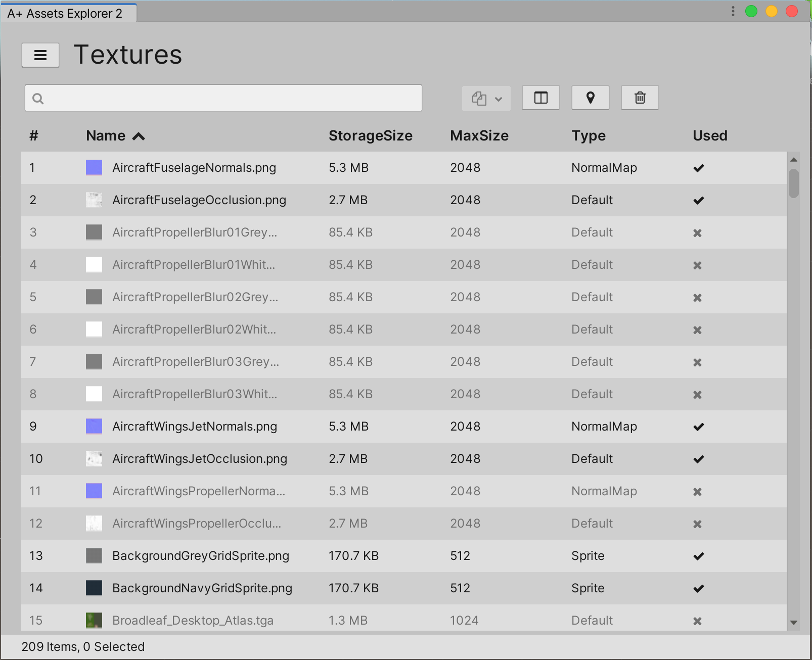Image resolution: width=812 pixels, height=660 pixels.
Task: Toggle the columns layout icon
Action: coord(541,98)
